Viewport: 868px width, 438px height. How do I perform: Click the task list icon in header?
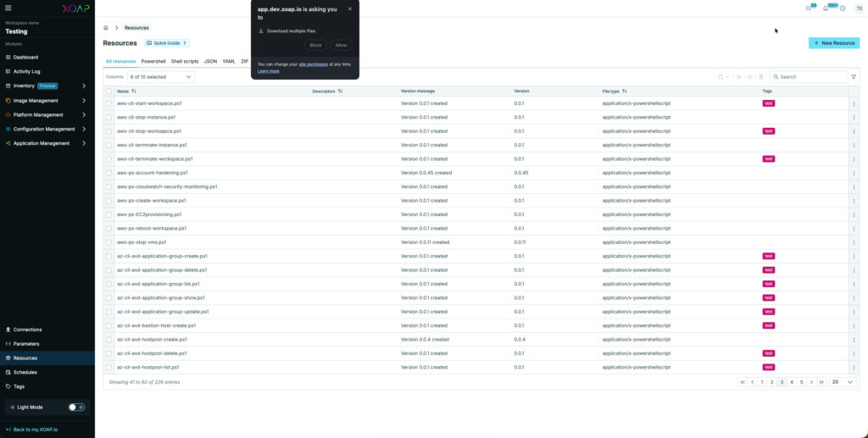click(x=809, y=8)
